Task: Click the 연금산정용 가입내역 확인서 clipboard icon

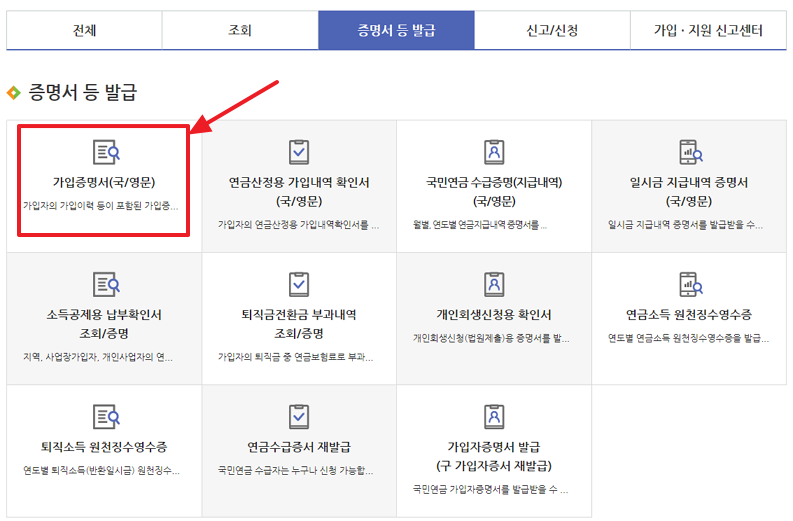Action: [299, 152]
